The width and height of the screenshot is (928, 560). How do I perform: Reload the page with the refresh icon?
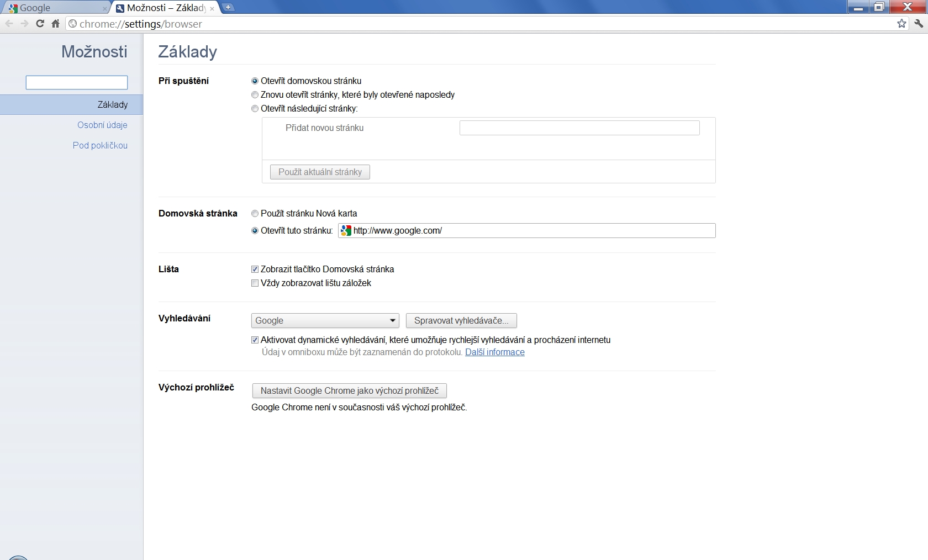(40, 24)
